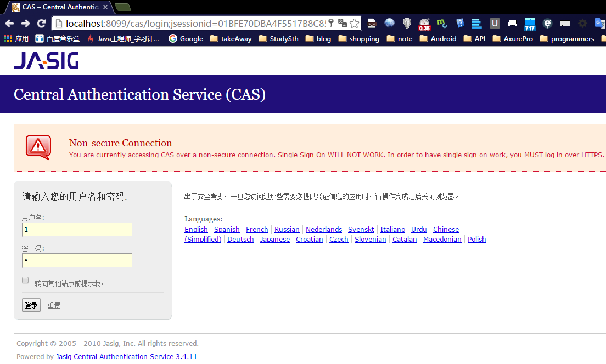Image resolution: width=606 pixels, height=364 pixels.
Task: Reload the CAS login page
Action: click(x=41, y=24)
